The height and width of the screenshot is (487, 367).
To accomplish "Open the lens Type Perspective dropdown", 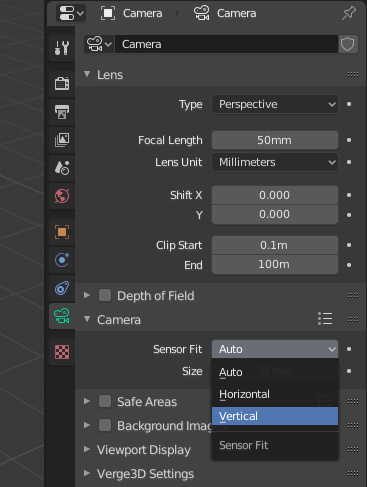I will pyautogui.click(x=275, y=104).
